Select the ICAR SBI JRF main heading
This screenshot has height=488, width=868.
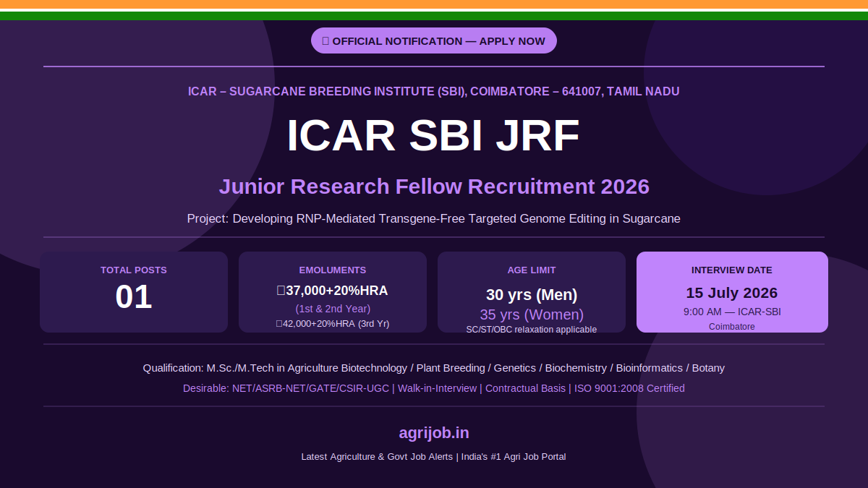click(x=434, y=136)
